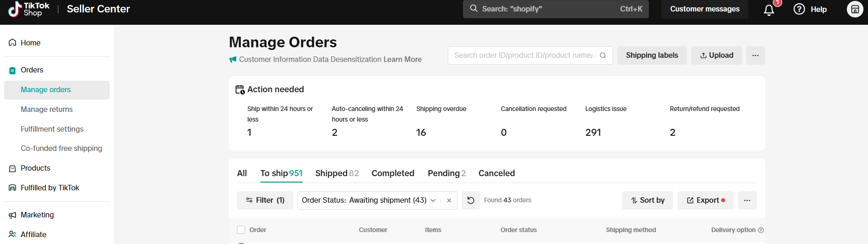
Task: Clear the Awaiting shipment status filter
Action: tap(449, 200)
